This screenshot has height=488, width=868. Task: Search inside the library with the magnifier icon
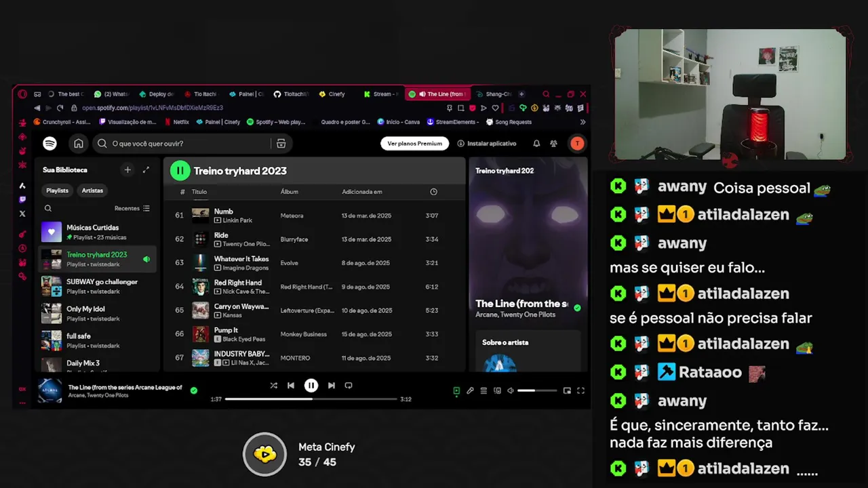[x=48, y=209]
